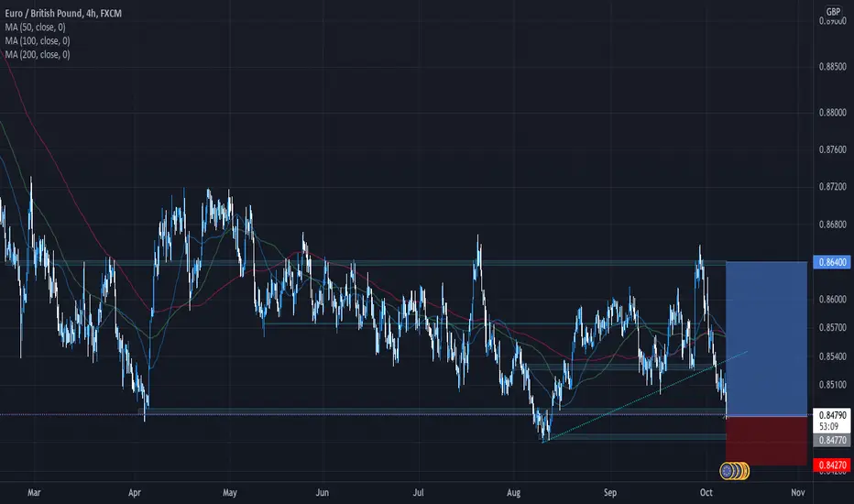
Task: Click the Aug label on time axis
Action: tap(513, 493)
